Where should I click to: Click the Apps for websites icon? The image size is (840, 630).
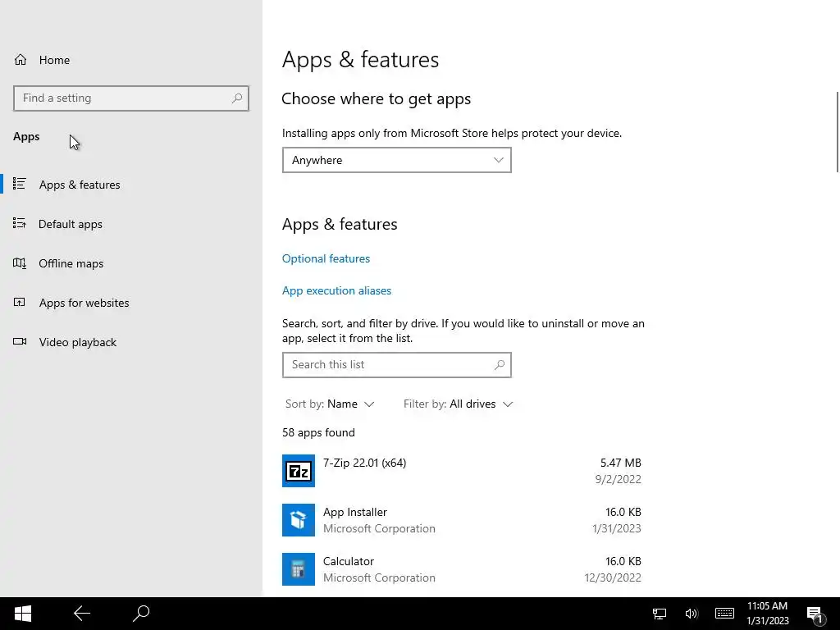[20, 302]
